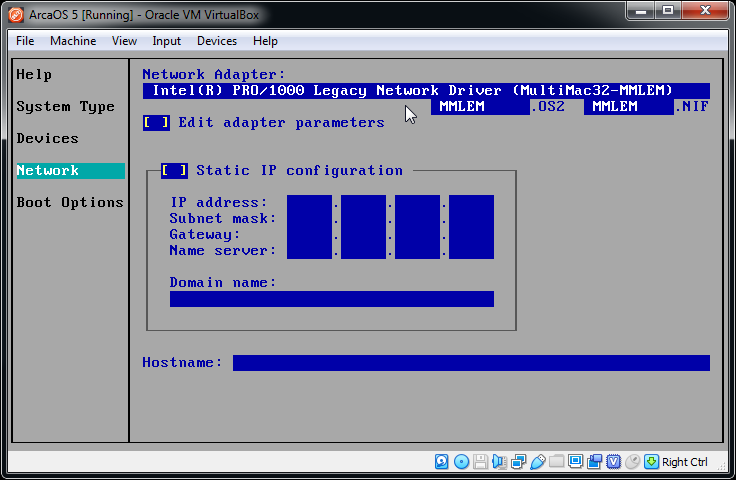Click the 'Hostname:' label
736x480 pixels.
click(183, 363)
